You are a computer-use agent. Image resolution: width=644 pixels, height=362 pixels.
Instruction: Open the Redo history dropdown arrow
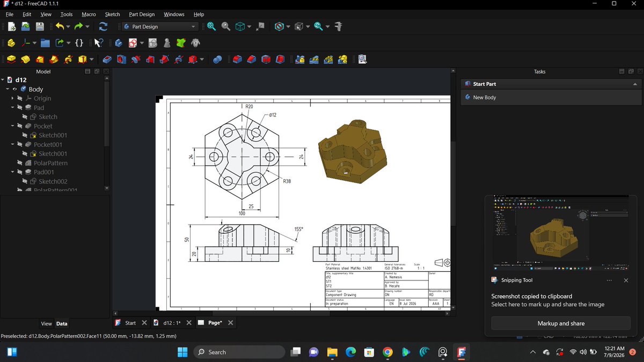pyautogui.click(x=87, y=26)
